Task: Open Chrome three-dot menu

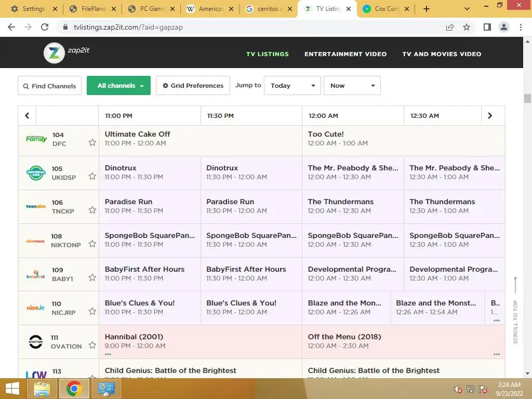Action: click(521, 27)
